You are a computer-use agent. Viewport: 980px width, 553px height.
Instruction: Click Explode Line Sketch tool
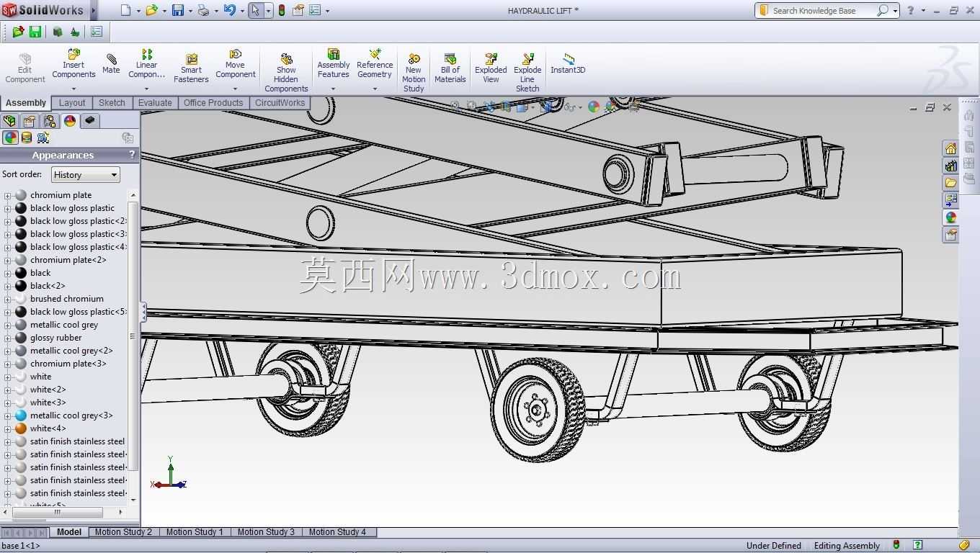point(527,73)
